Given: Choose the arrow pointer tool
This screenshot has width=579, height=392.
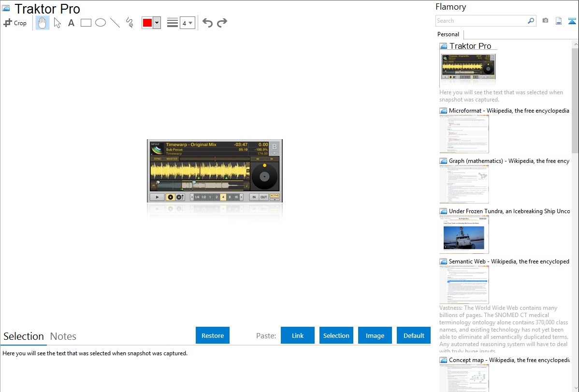Looking at the screenshot, I should 57,23.
